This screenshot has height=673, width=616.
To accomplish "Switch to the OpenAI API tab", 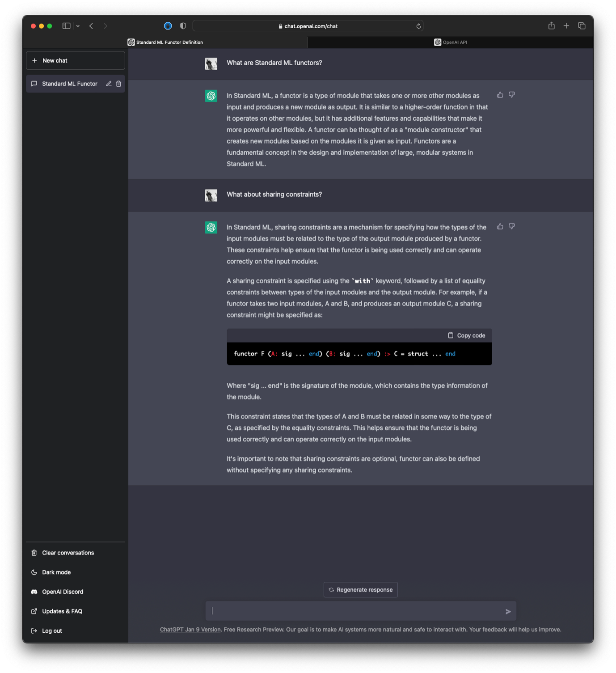I will [x=450, y=42].
